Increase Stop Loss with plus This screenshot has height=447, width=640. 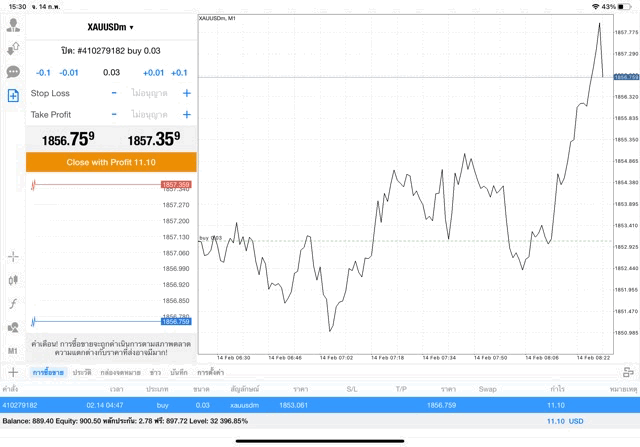(187, 93)
